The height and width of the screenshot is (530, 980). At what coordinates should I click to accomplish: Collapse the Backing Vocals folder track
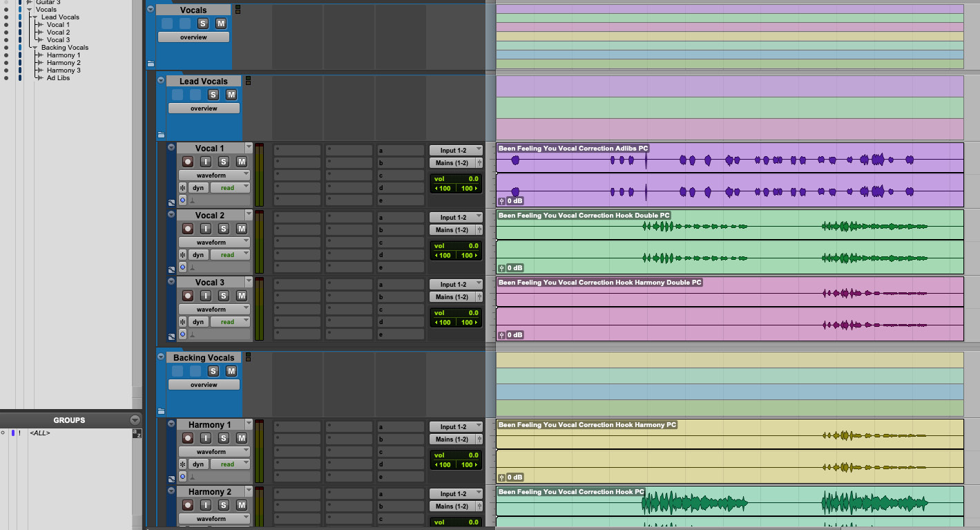[x=160, y=357]
